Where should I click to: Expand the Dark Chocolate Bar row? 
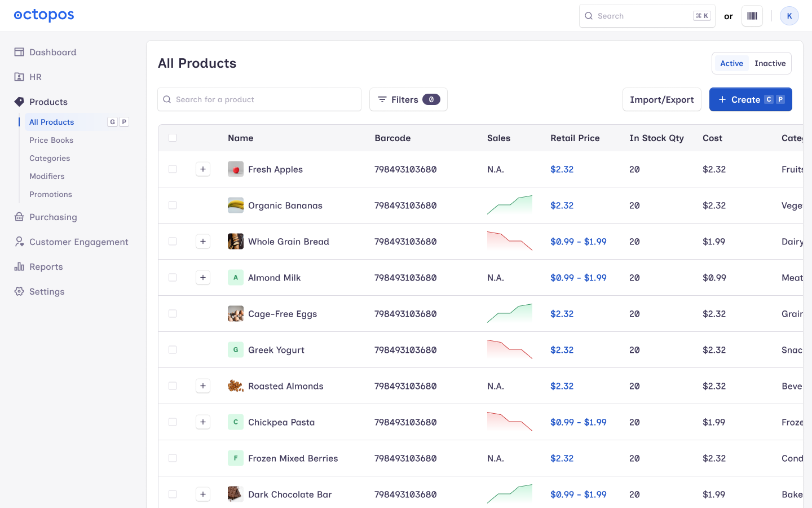(x=203, y=494)
